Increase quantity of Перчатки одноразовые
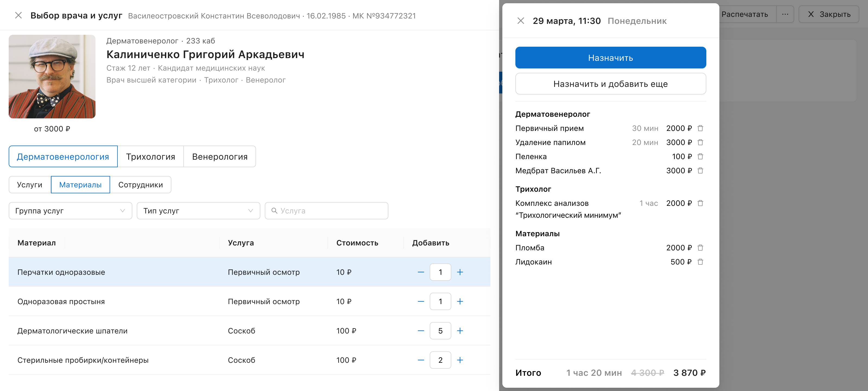Image resolution: width=868 pixels, height=391 pixels. (460, 272)
